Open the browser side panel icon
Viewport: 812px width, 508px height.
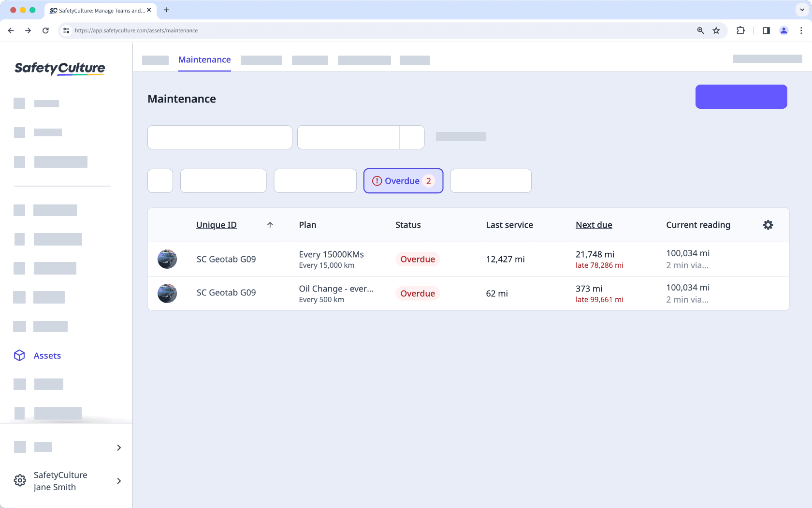(766, 30)
